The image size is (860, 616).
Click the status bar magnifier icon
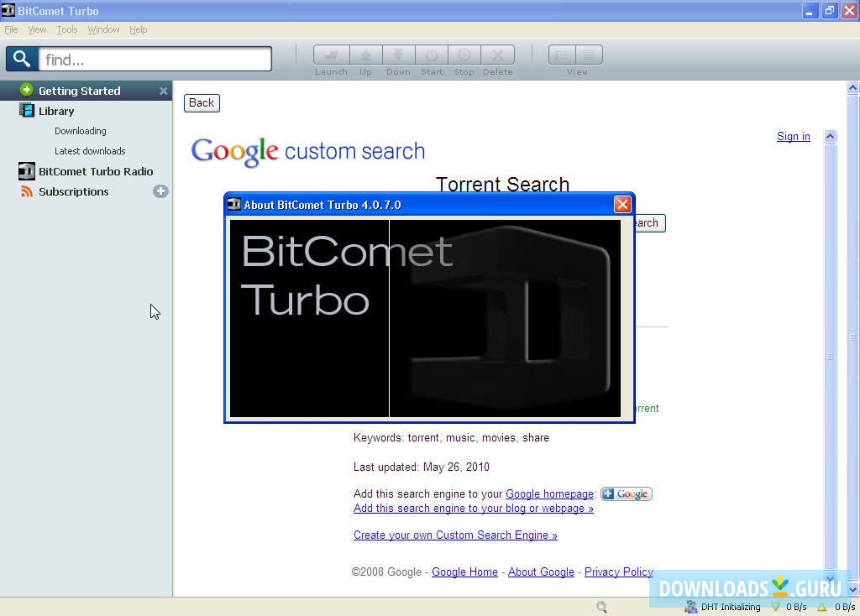(x=601, y=607)
